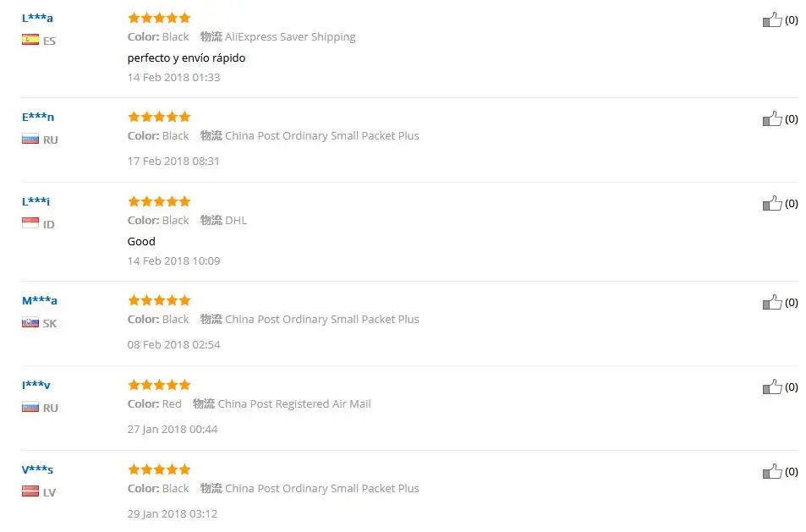Viewport: 806px width, 532px height.
Task: Click the Spain flag icon next to ES
Action: (x=30, y=40)
